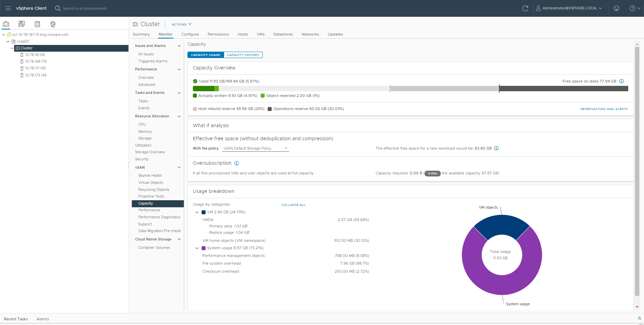Open Container Volumes under Cloud Native Storage
644x325 pixels.
(154, 248)
